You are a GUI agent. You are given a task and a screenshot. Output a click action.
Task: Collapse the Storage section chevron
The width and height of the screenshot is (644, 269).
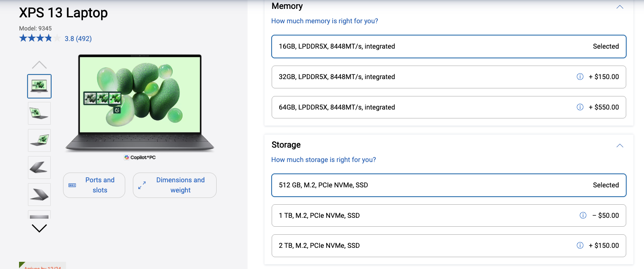tap(620, 145)
